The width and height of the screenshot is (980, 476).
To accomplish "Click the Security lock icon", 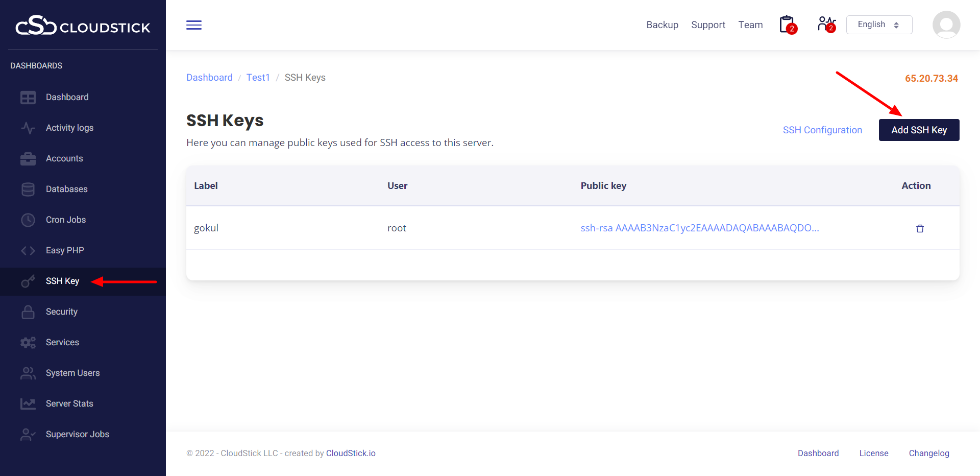I will click(x=28, y=312).
